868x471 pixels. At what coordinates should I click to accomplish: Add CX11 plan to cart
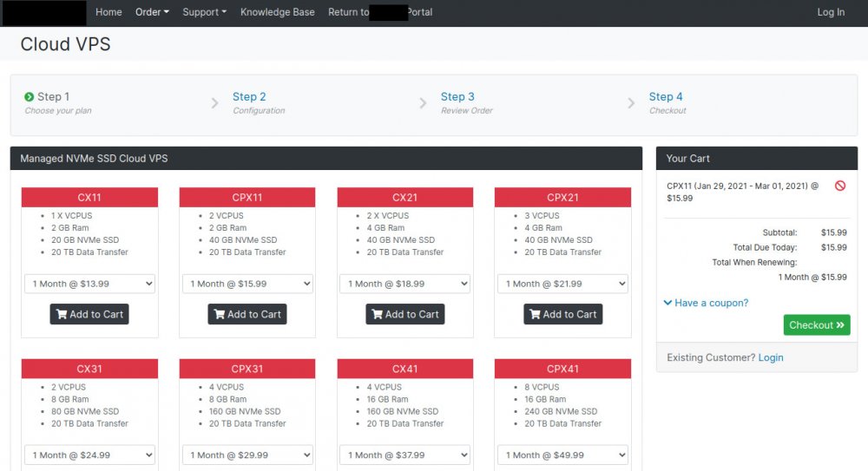(x=89, y=314)
